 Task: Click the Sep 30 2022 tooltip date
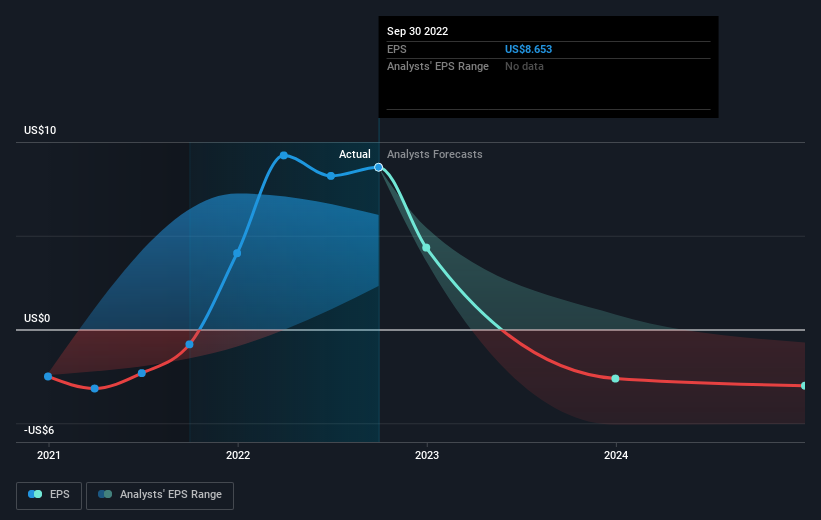pos(417,31)
